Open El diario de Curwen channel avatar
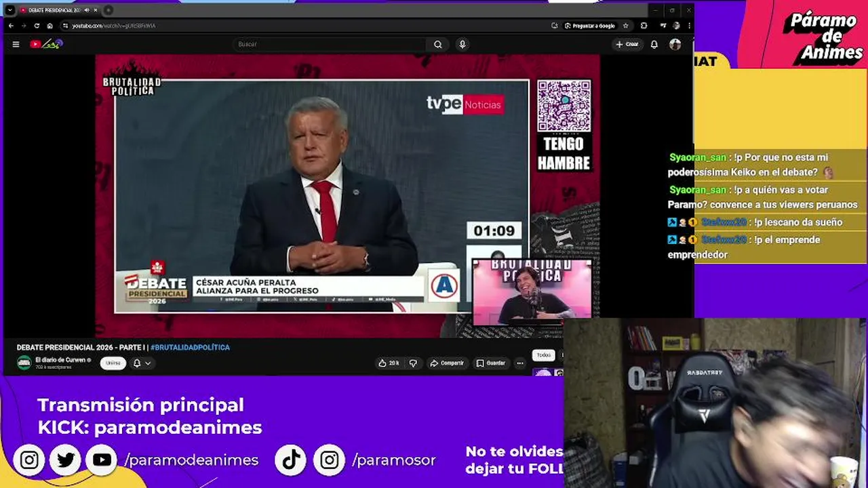The height and width of the screenshot is (488, 868). (24, 363)
